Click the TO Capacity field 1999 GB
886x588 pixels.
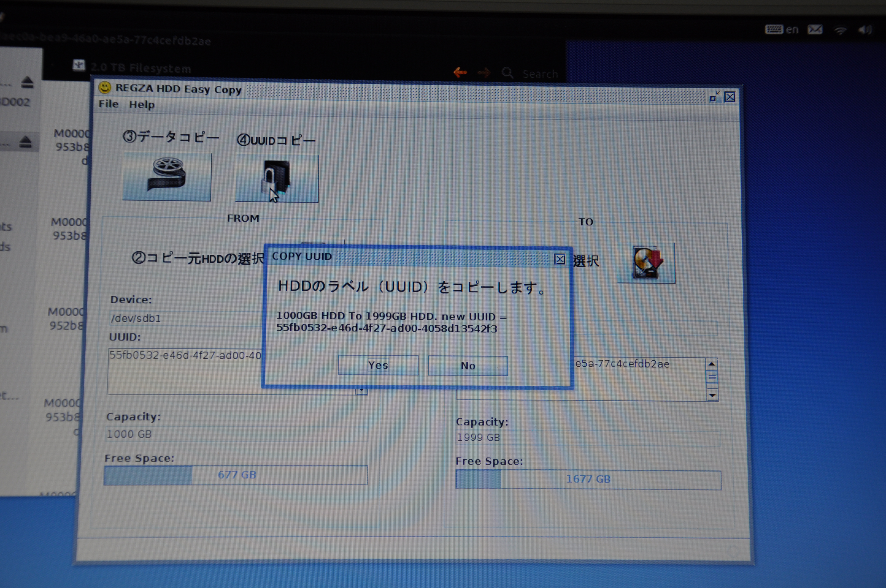pyautogui.click(x=588, y=438)
